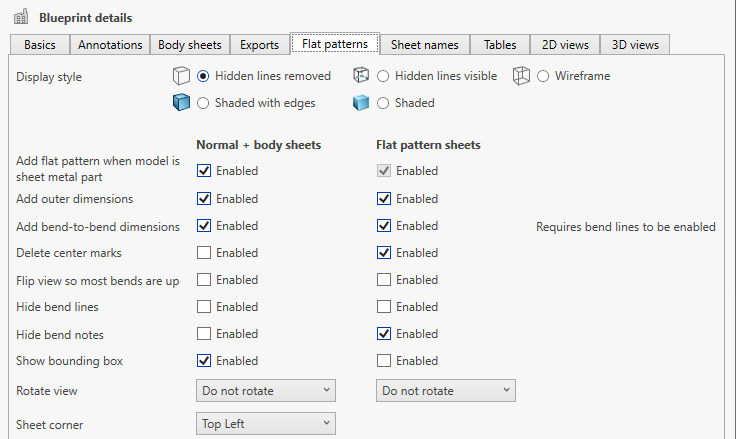Select the Shaded with edges radio button
736x439 pixels.
click(x=203, y=102)
